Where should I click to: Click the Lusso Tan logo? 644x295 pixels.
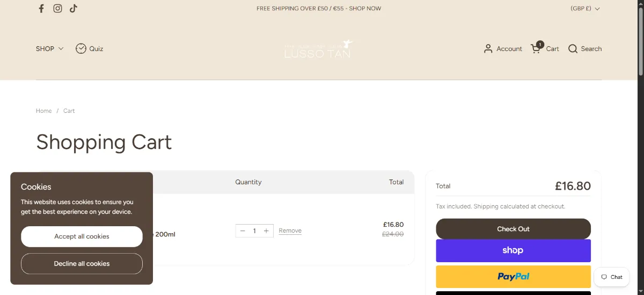tap(318, 49)
